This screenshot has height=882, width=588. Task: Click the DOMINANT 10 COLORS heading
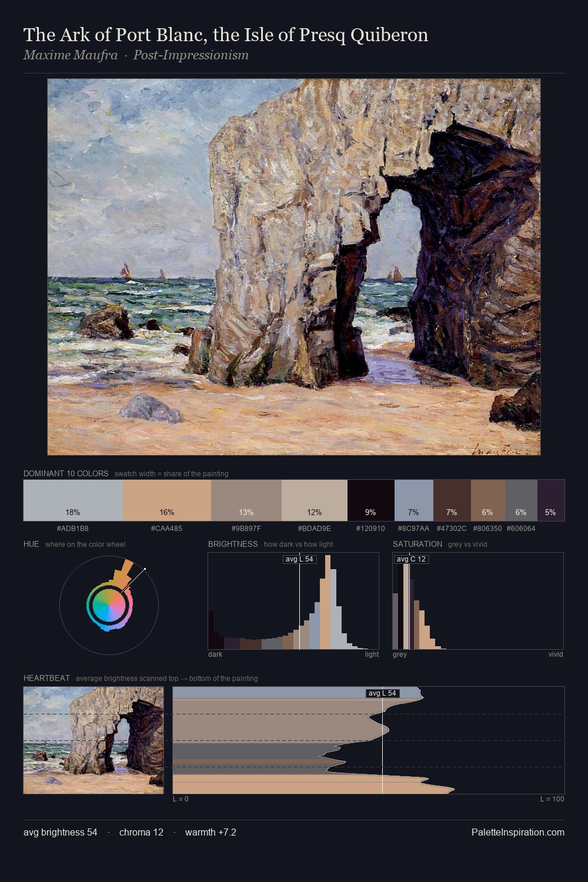tap(66, 473)
